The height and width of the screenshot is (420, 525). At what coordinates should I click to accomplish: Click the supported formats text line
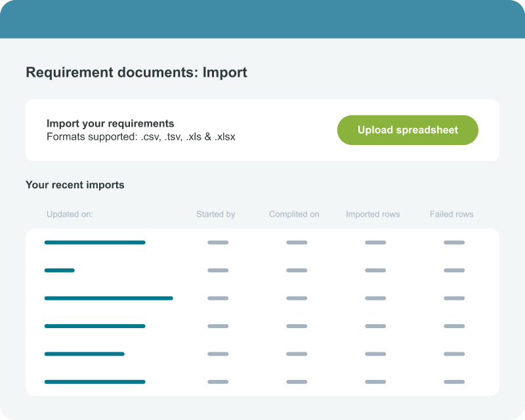(140, 137)
